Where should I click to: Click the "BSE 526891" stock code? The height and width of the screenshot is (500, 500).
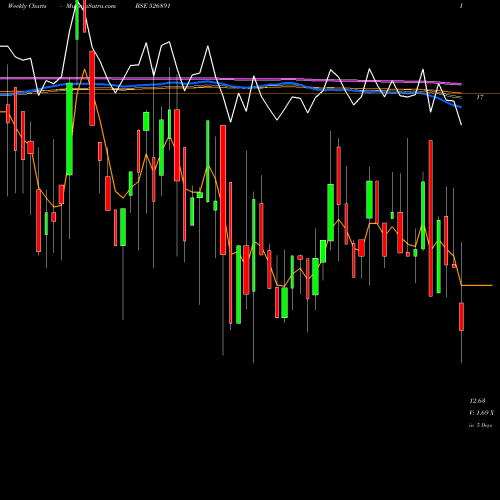pos(153,6)
